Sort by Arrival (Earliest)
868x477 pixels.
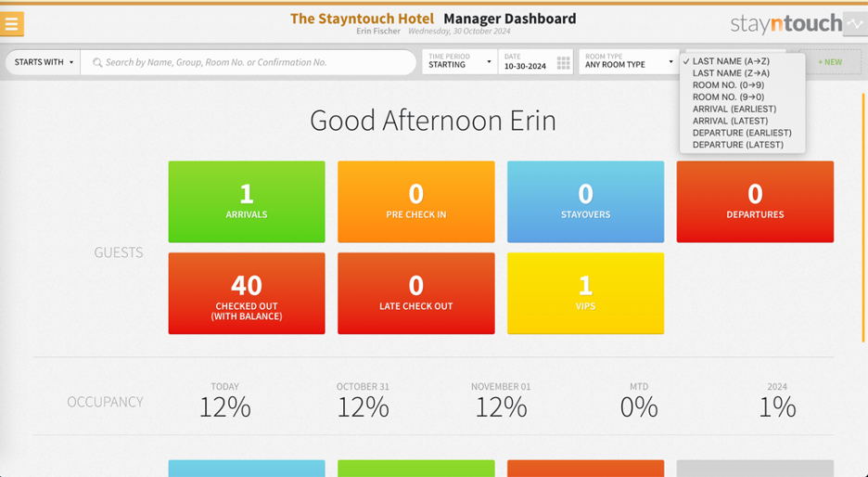(x=742, y=109)
